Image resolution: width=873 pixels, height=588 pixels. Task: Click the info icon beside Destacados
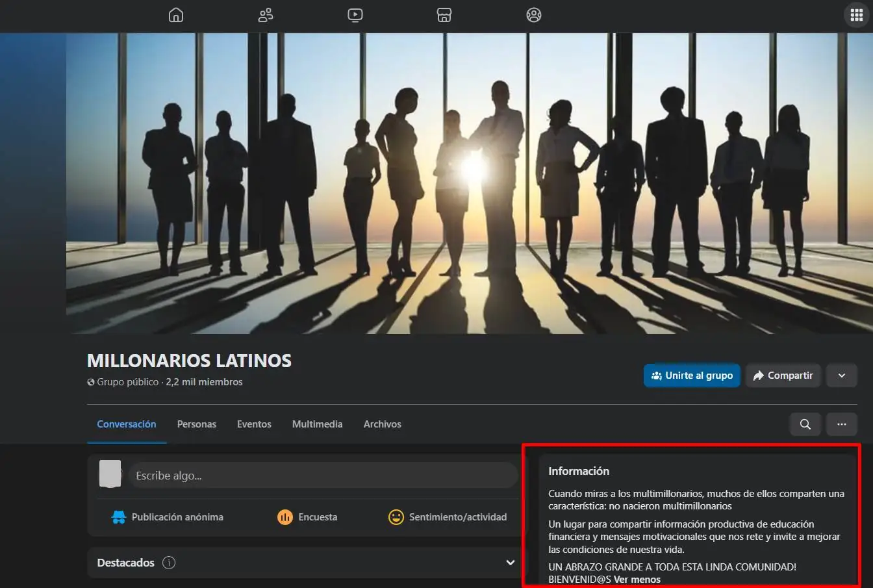coord(169,563)
